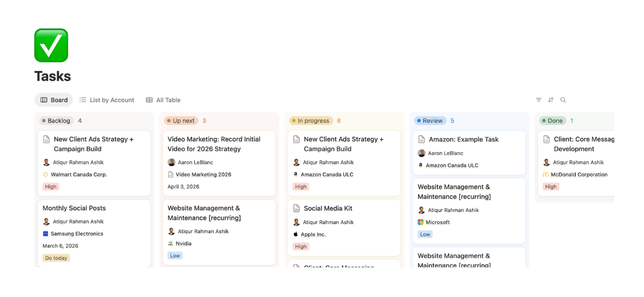Click page icon on Backlog New Client Ads card

pyautogui.click(x=47, y=140)
